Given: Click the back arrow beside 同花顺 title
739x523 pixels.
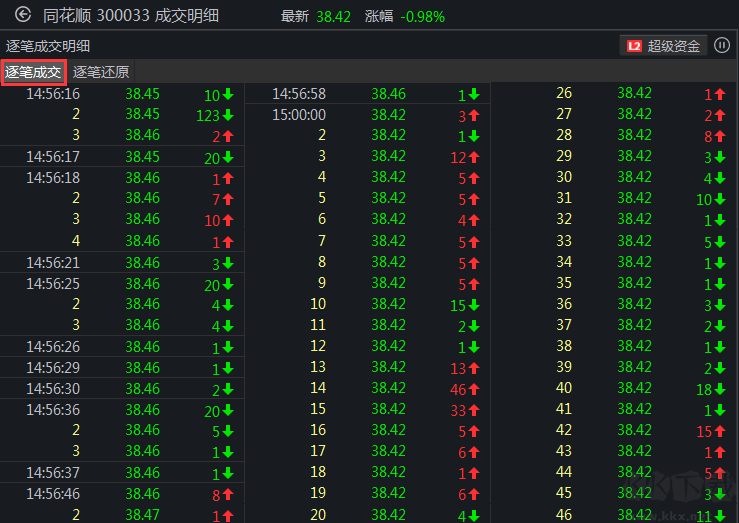Looking at the screenshot, I should click(x=23, y=16).
